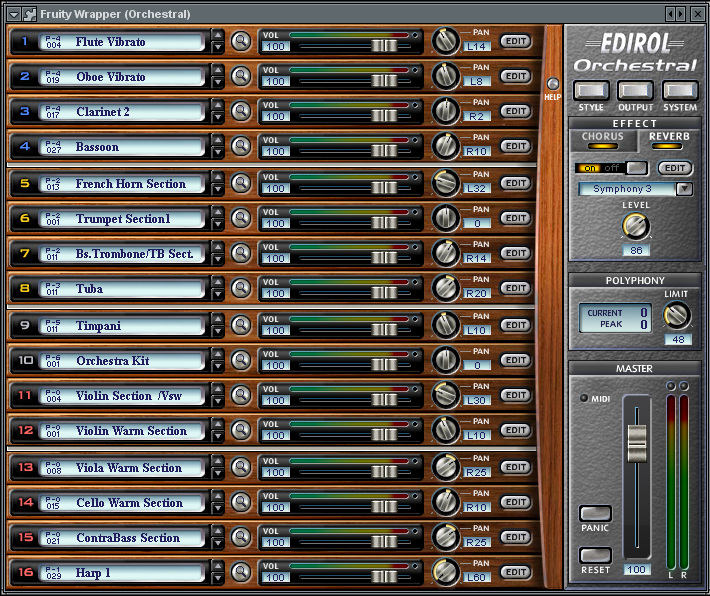The width and height of the screenshot is (710, 596).
Task: Click the part number 7 button
Action: click(x=24, y=253)
